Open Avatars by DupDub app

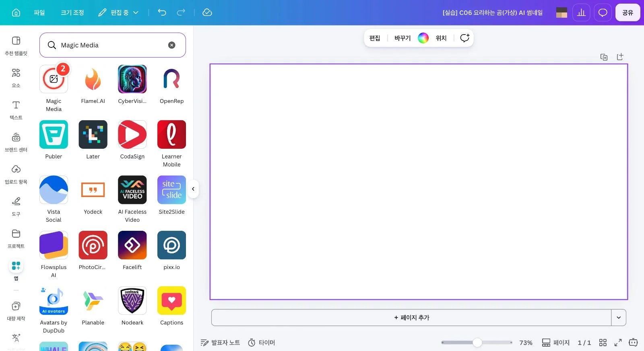tap(54, 300)
